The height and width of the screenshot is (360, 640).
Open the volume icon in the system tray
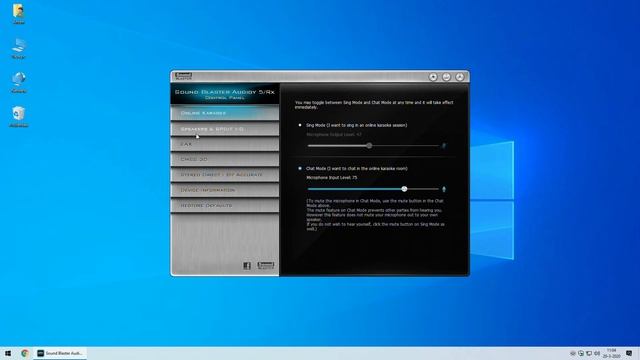click(x=597, y=353)
